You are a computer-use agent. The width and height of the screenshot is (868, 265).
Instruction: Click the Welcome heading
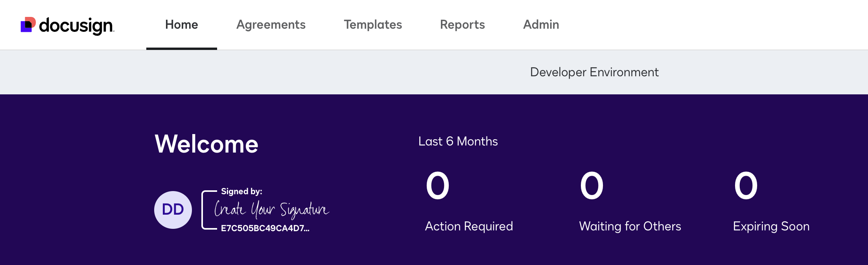tap(206, 144)
